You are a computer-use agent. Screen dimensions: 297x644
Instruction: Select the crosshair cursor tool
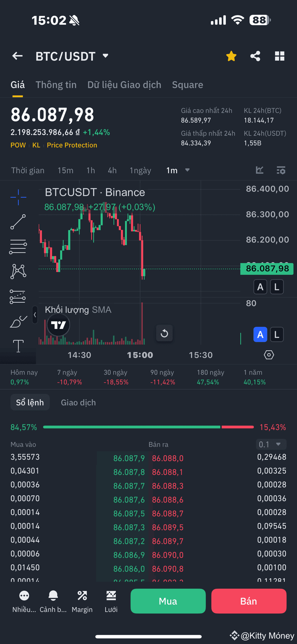pyautogui.click(x=18, y=197)
